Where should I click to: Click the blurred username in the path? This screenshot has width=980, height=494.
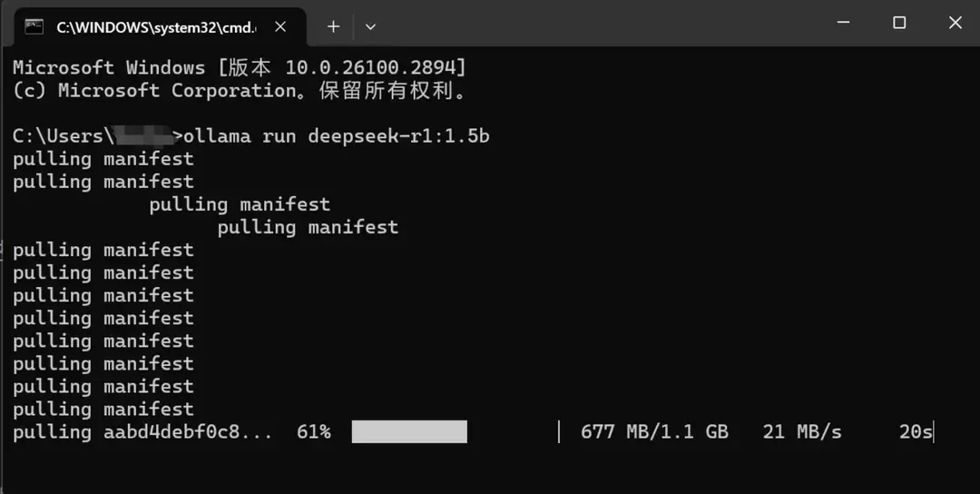(x=145, y=136)
